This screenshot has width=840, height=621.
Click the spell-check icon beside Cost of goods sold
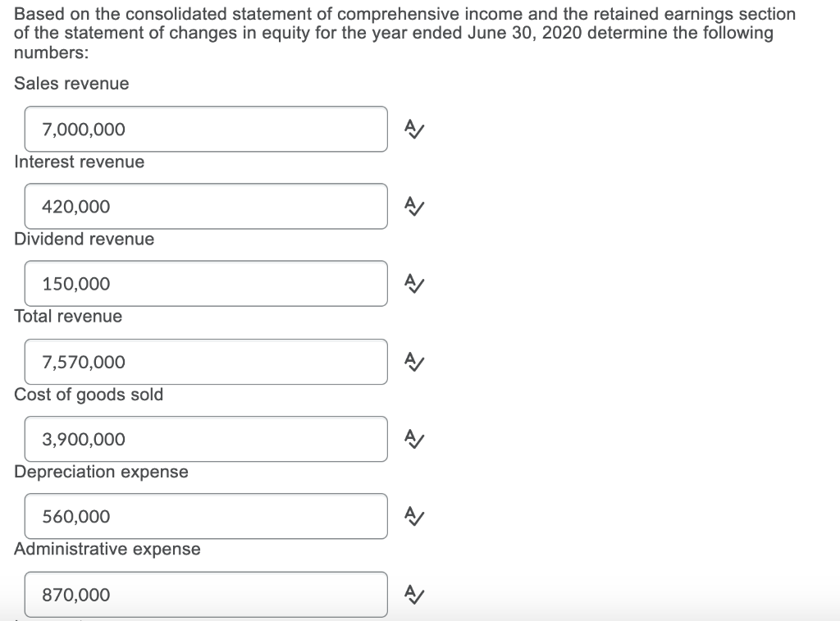(413, 439)
